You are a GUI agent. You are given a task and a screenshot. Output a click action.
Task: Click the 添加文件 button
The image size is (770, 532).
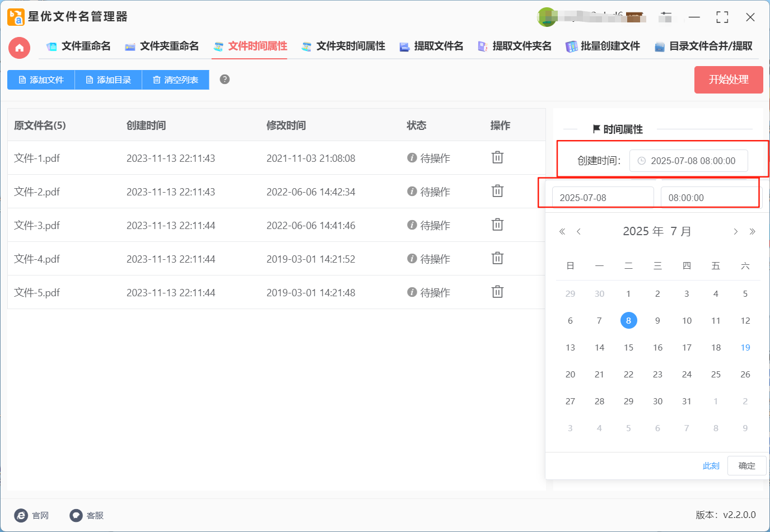(x=41, y=80)
